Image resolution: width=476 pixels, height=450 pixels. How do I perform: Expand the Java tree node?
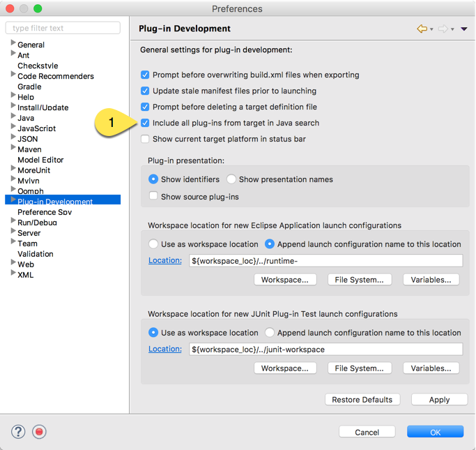coord(13,118)
